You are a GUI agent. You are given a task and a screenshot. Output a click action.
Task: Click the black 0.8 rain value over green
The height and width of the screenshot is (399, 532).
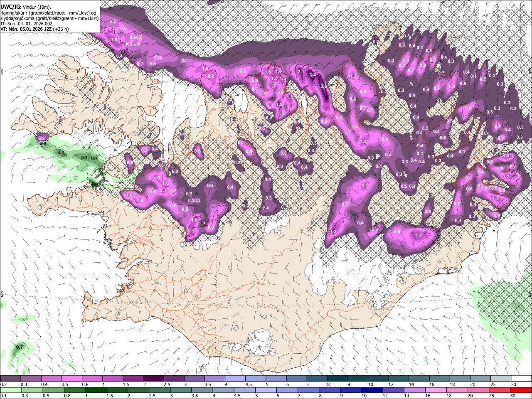pyautogui.click(x=61, y=153)
